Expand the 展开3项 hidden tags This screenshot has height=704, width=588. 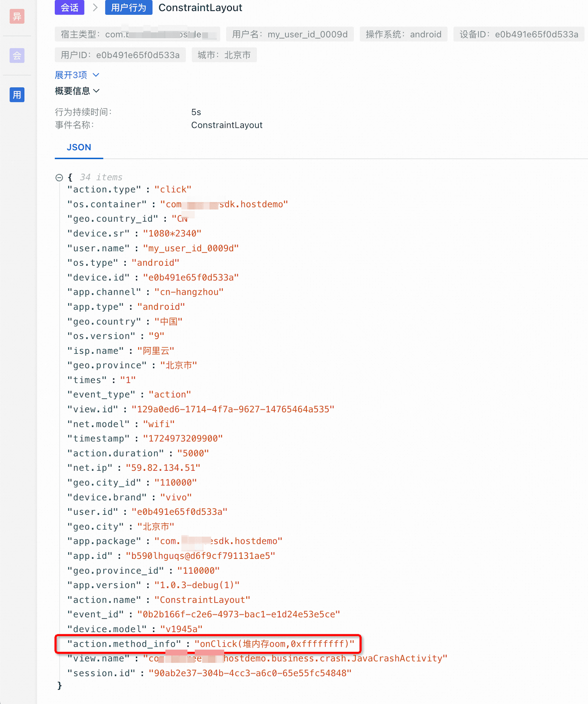pyautogui.click(x=77, y=75)
